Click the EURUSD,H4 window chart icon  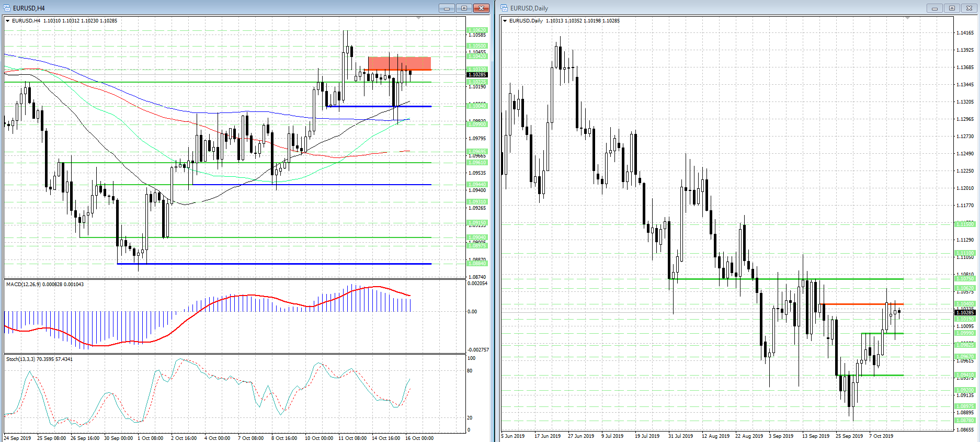click(x=7, y=8)
